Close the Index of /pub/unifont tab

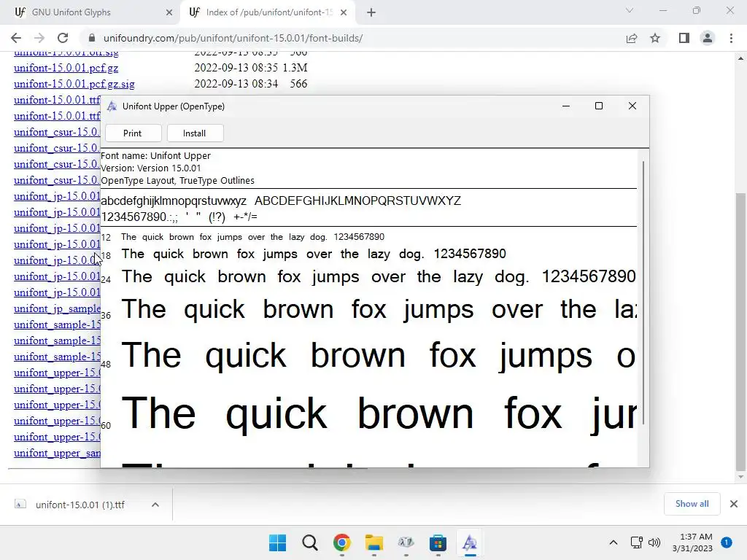pos(344,13)
